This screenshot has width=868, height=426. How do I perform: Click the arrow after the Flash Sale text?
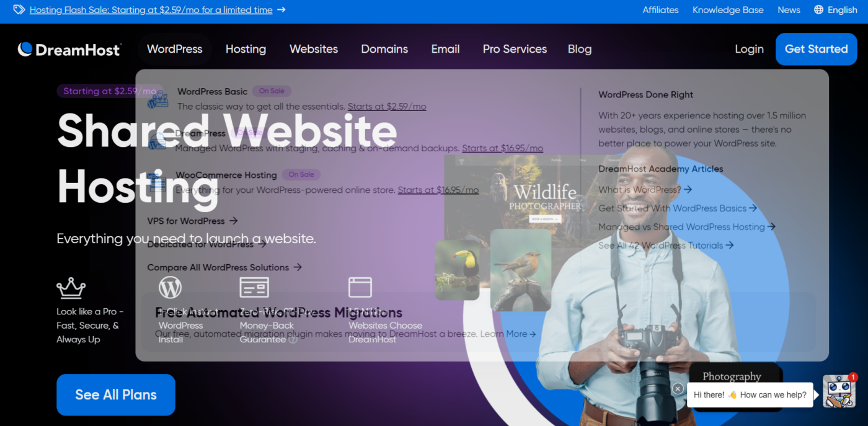click(281, 10)
